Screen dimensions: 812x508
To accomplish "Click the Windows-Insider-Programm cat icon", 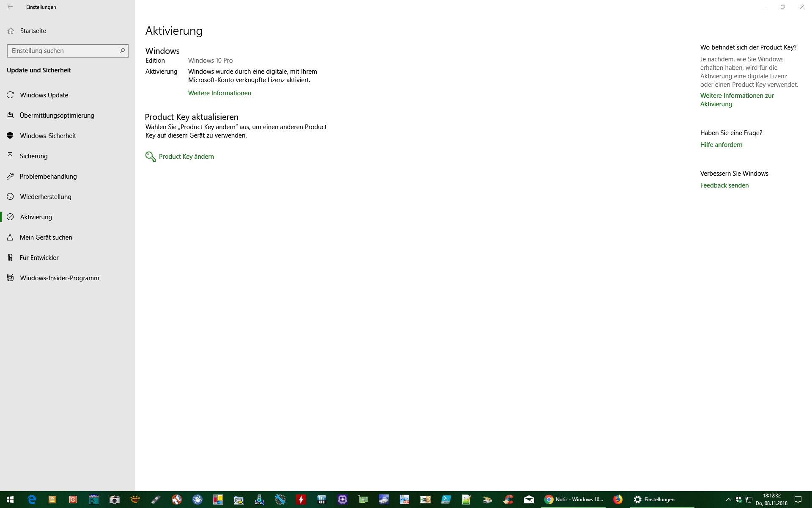I will 11,278.
